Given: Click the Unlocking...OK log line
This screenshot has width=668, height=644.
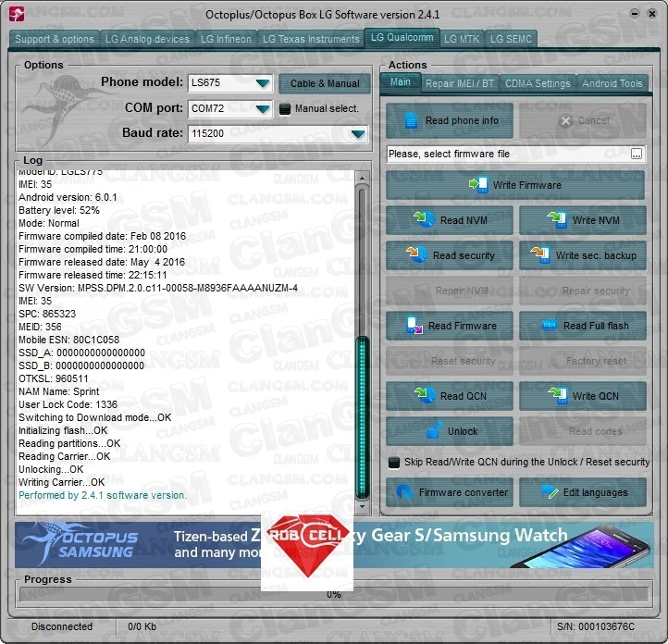Looking at the screenshot, I should point(51,469).
